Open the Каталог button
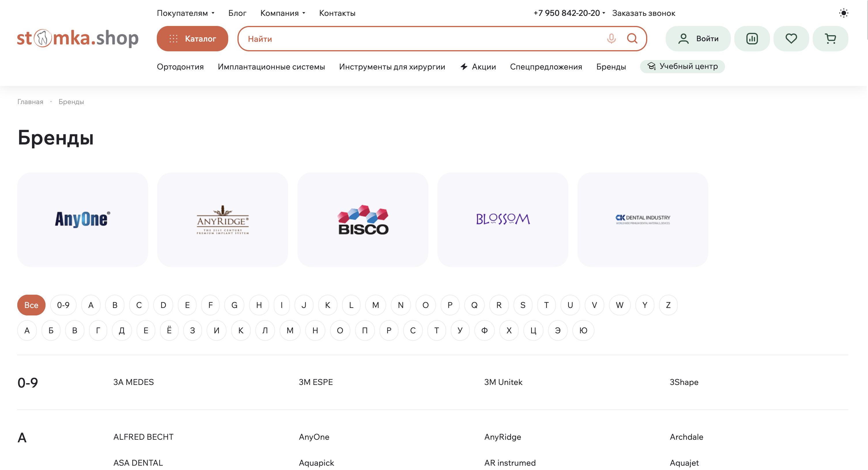The image size is (868, 470). click(x=193, y=38)
